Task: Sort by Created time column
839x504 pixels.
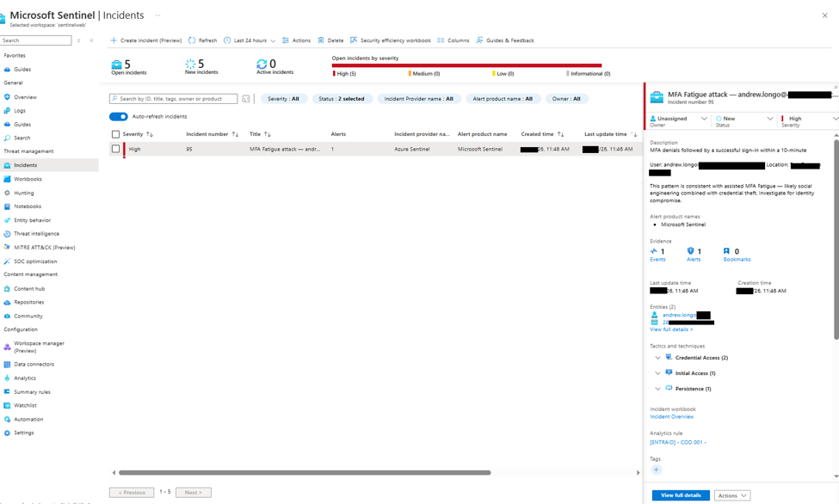Action: (542, 134)
